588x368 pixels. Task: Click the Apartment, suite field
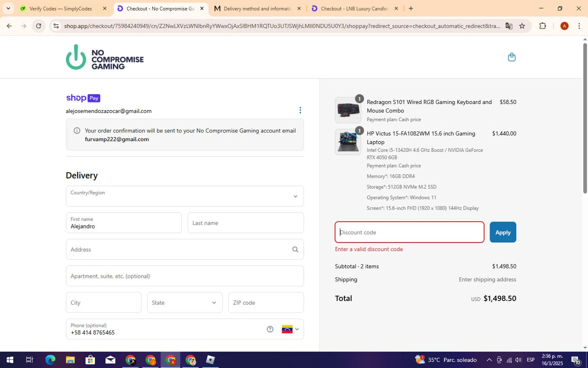pos(185,276)
